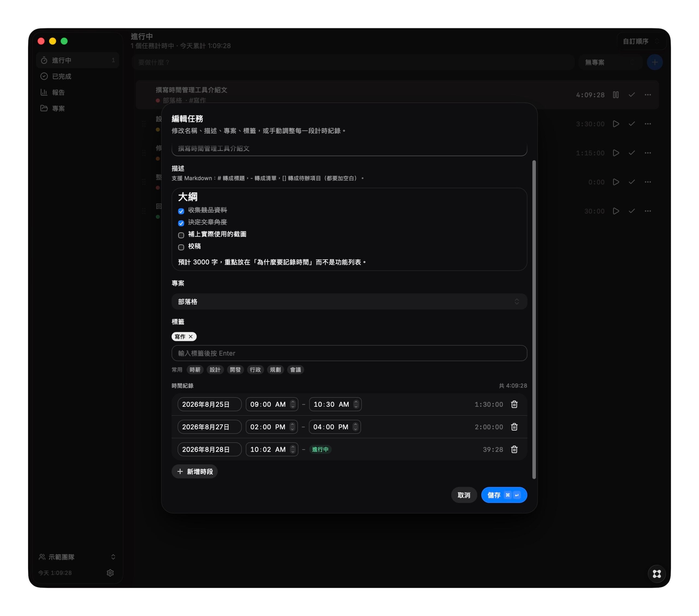This screenshot has width=699, height=616.
Task: Open the 2026年8月25日 date field
Action: (x=209, y=404)
